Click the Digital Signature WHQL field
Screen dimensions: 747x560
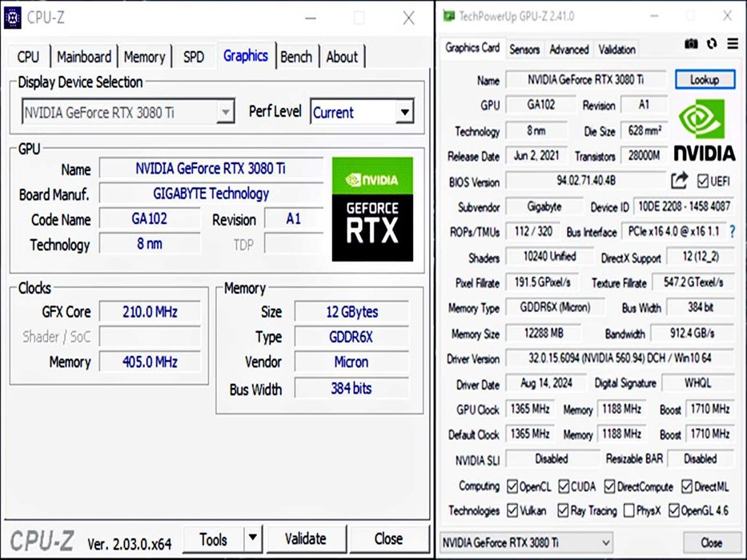click(698, 383)
